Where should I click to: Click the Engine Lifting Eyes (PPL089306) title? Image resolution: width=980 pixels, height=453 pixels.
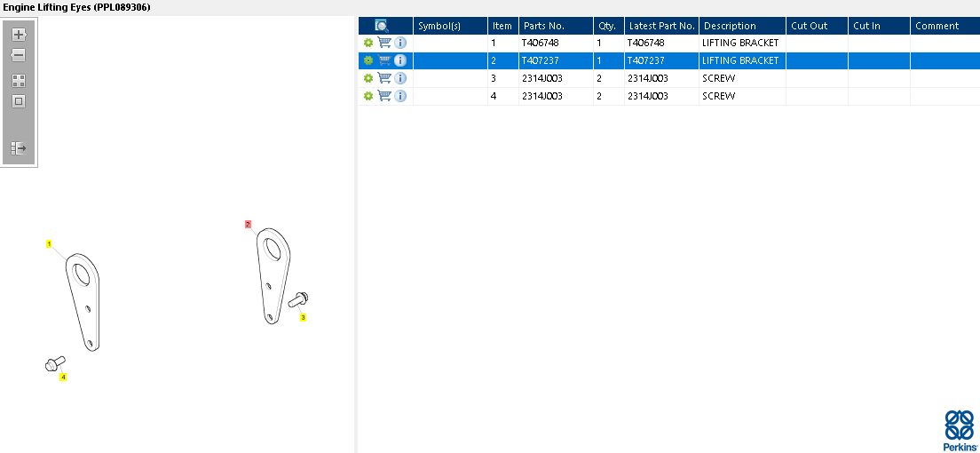click(77, 7)
